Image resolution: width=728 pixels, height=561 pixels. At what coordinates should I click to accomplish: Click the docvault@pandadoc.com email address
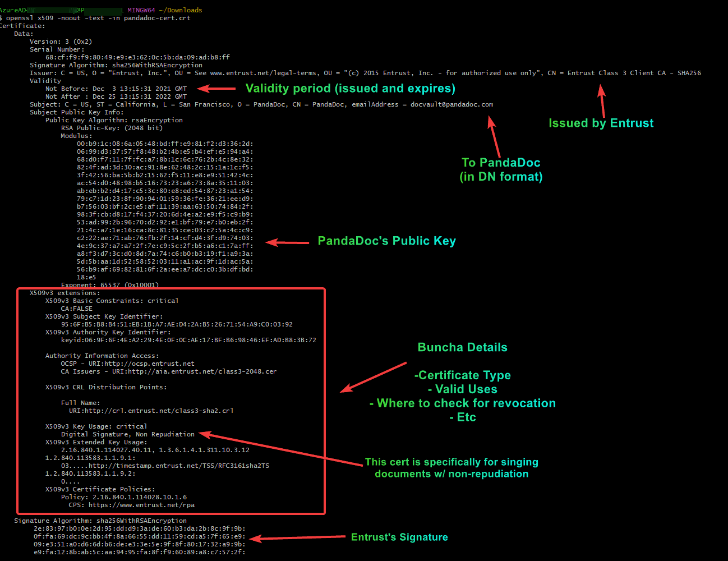pos(451,104)
